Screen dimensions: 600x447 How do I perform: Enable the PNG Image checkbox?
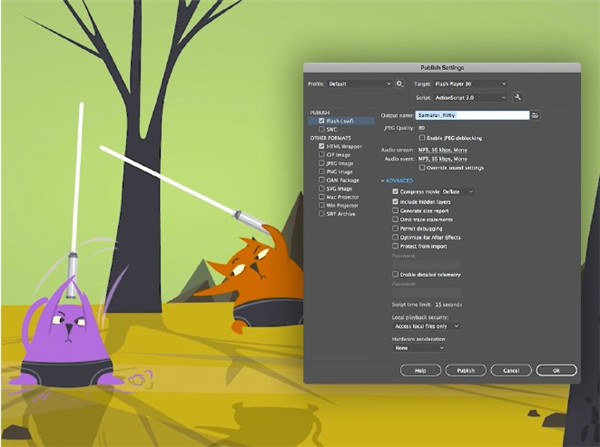click(x=321, y=171)
